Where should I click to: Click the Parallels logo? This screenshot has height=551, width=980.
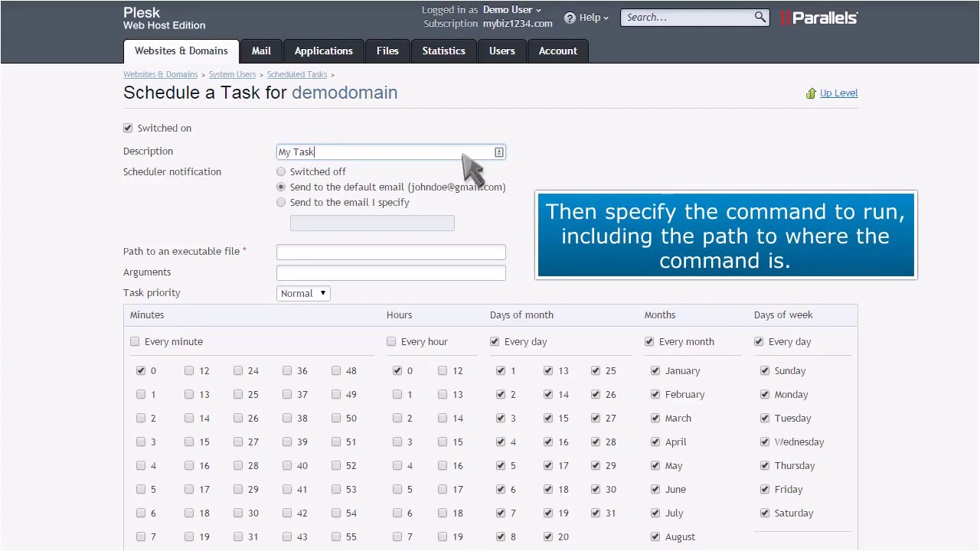pos(819,18)
